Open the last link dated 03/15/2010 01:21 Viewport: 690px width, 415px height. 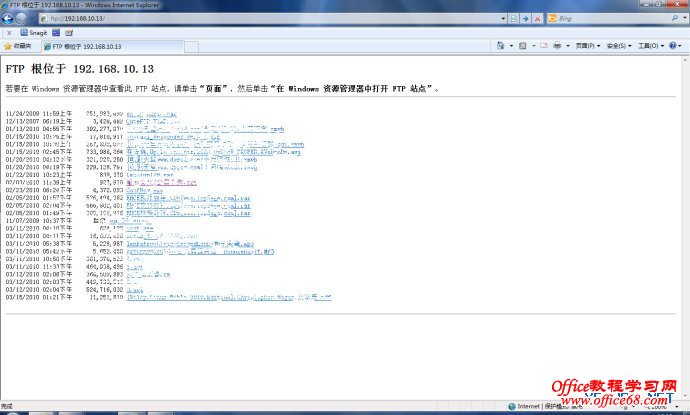coord(228,297)
